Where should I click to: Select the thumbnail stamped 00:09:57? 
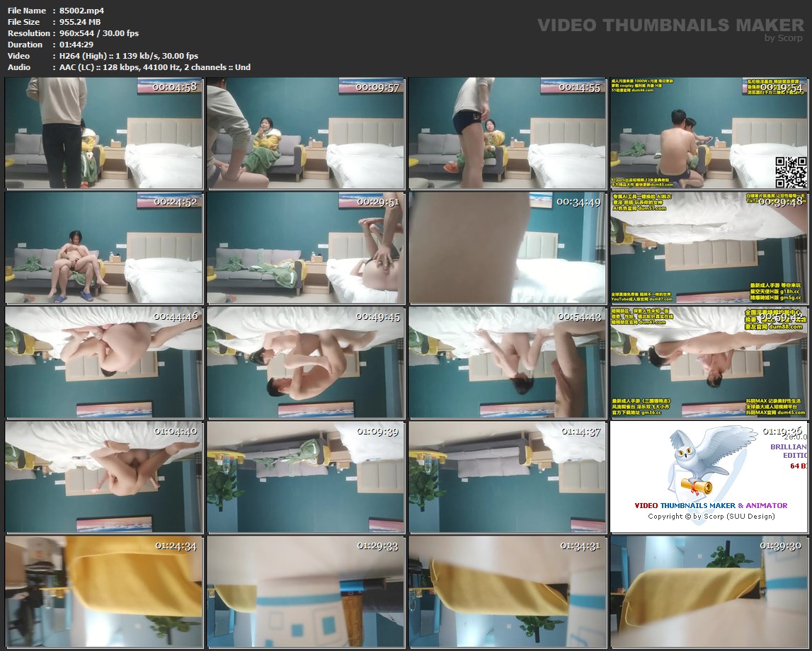tap(306, 133)
